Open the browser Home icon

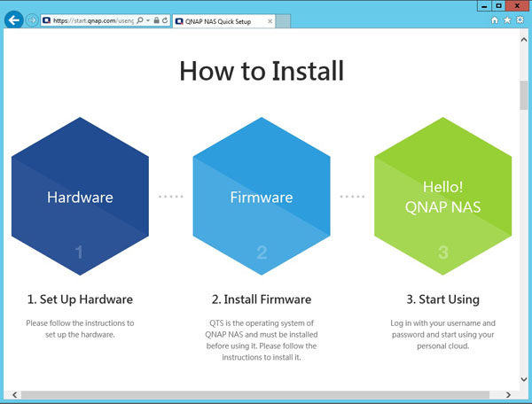tap(495, 20)
